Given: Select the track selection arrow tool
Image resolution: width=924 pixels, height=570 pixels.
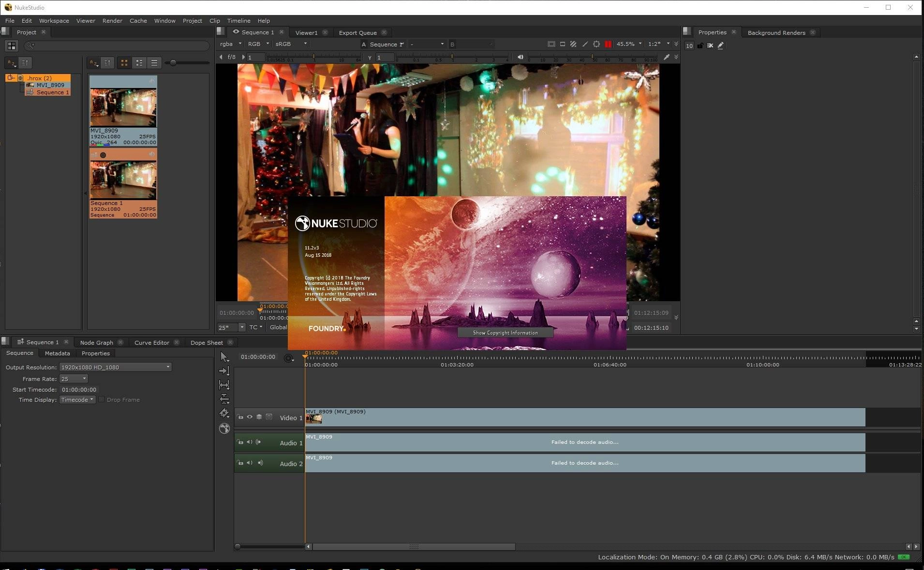Looking at the screenshot, I should pos(224,371).
